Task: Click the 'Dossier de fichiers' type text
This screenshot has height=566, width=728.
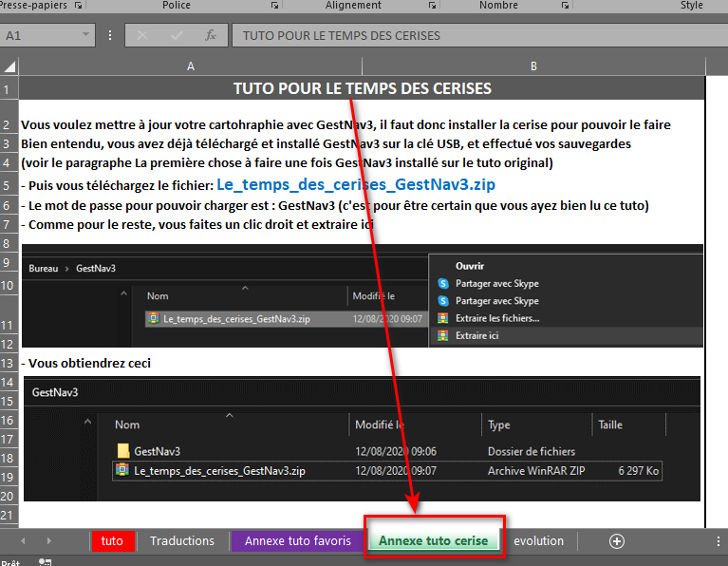Action: click(x=532, y=451)
